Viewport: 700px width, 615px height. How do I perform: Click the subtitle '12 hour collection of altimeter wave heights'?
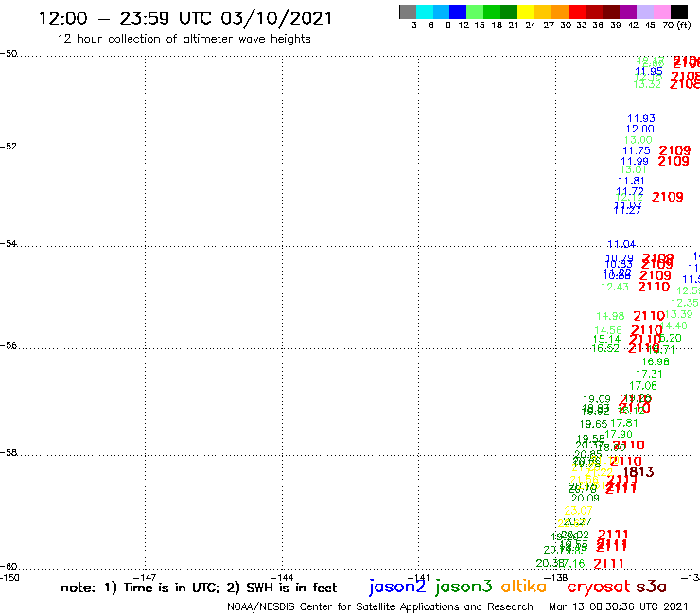[184, 39]
